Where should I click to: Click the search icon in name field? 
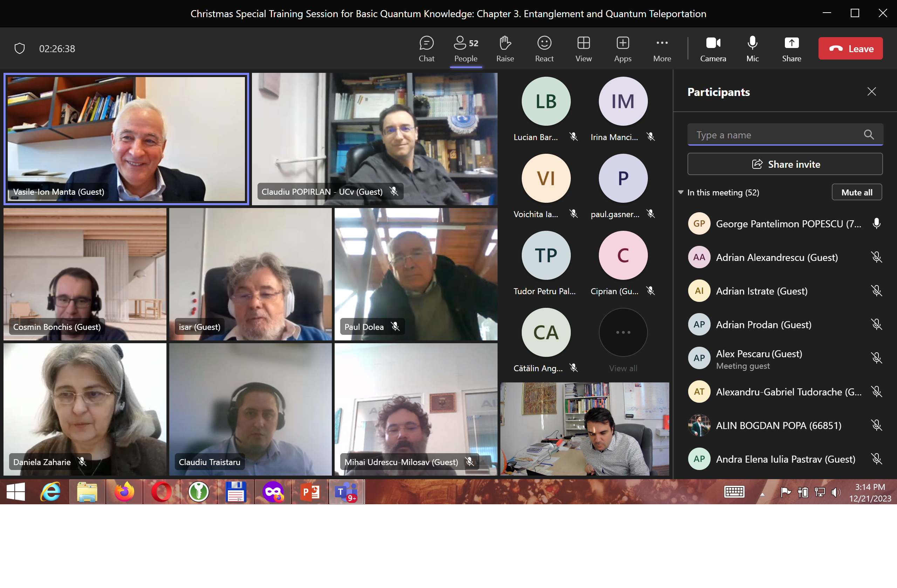point(869,134)
